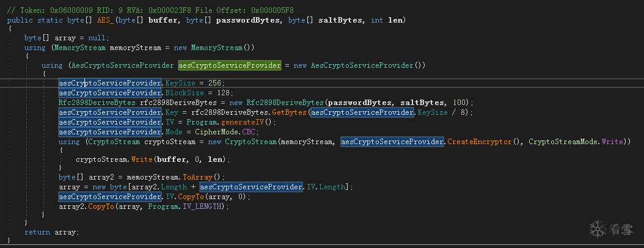The width and height of the screenshot is (644, 248).
Task: Click the GetBytes method call
Action: [x=290, y=112]
